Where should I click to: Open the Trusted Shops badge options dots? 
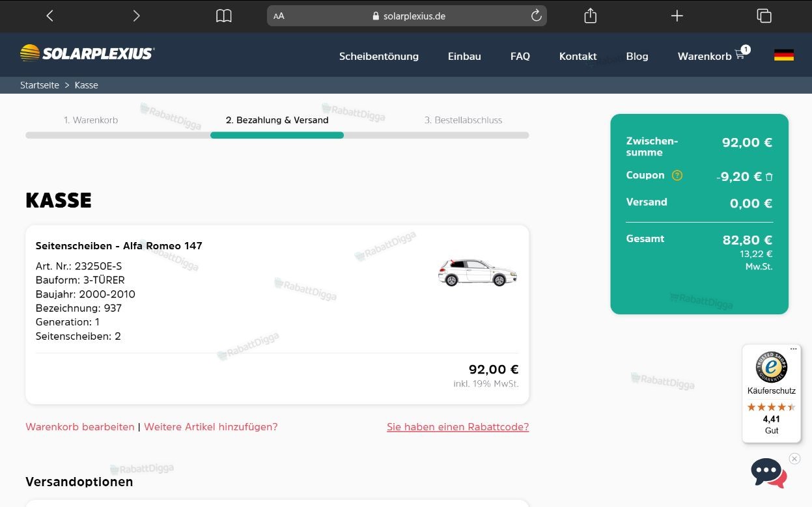pyautogui.click(x=793, y=349)
